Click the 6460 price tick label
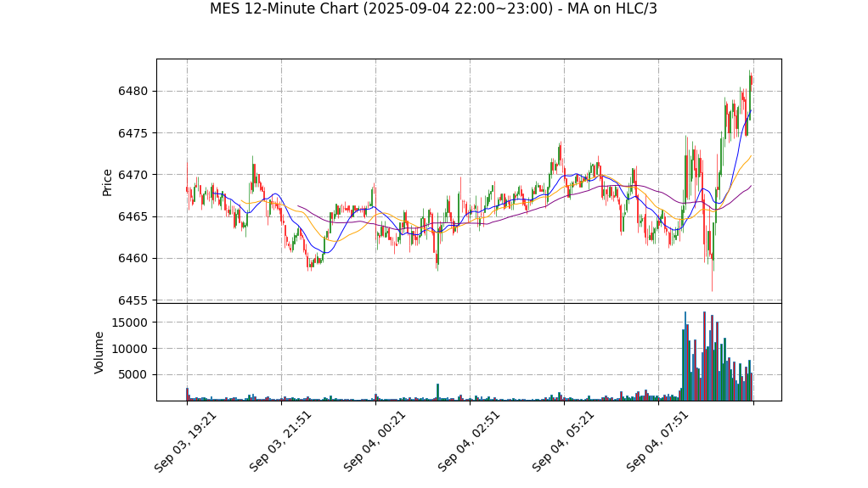This screenshot has width=868, height=488. pyautogui.click(x=133, y=258)
